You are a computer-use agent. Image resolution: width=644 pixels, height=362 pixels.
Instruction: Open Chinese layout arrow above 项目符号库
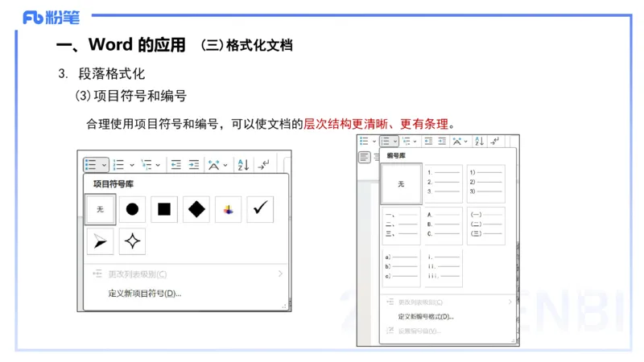pyautogui.click(x=225, y=165)
